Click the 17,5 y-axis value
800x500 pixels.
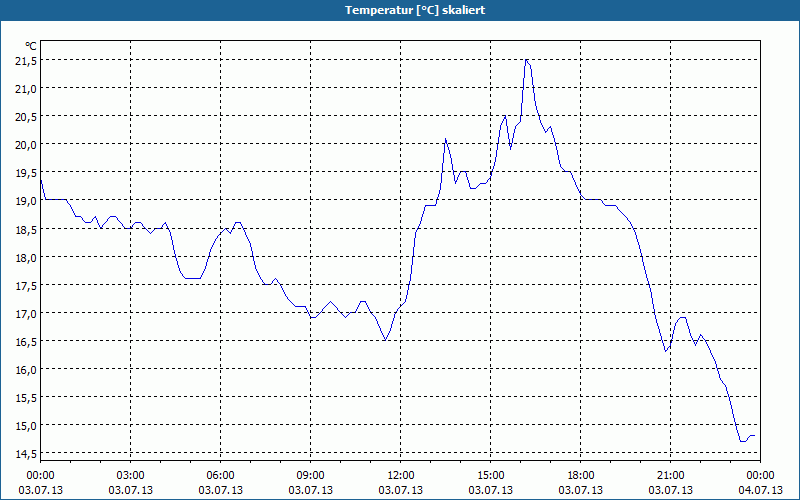[26, 285]
